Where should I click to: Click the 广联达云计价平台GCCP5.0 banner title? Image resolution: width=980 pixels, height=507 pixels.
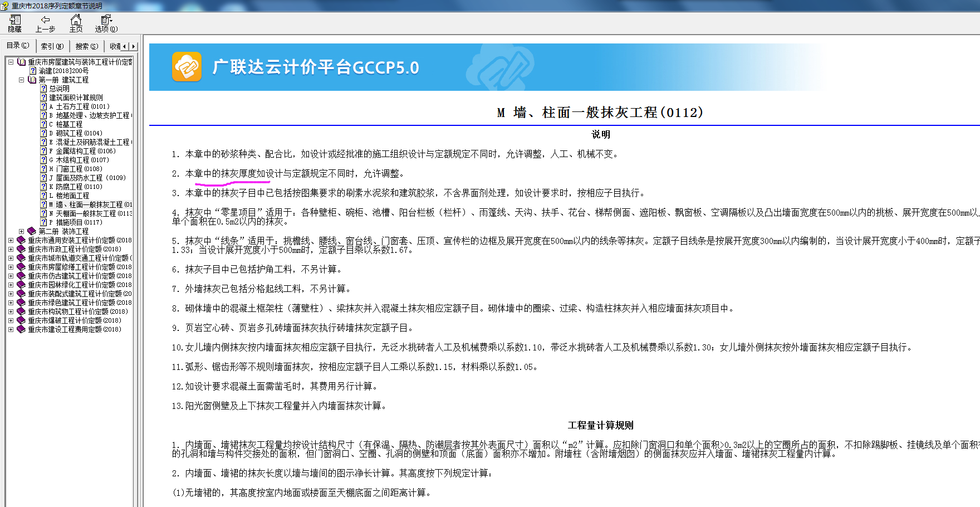(316, 67)
